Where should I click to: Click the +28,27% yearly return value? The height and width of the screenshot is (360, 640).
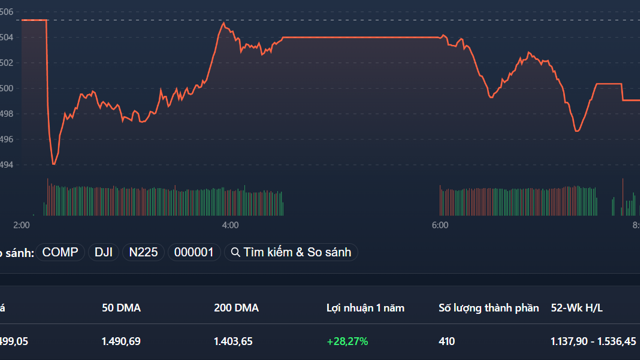347,341
